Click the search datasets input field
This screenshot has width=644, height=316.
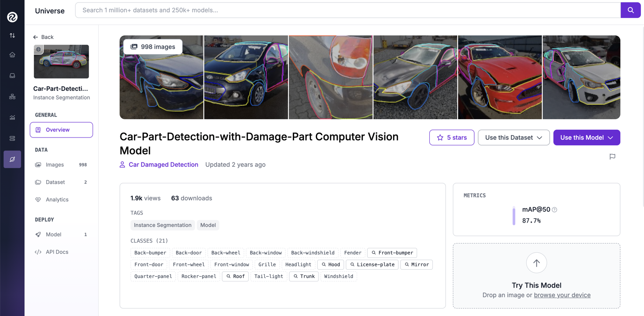point(348,10)
